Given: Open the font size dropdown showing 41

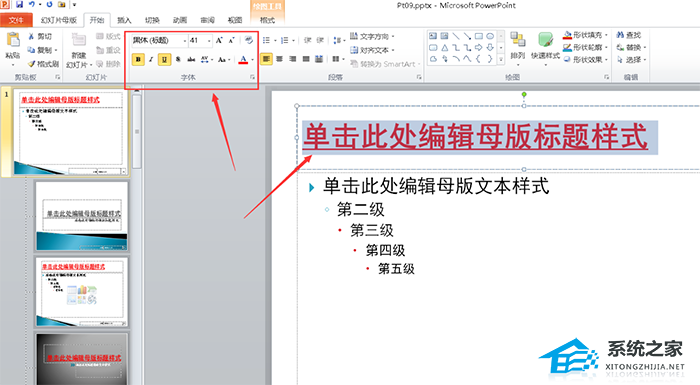Looking at the screenshot, I should pos(209,41).
